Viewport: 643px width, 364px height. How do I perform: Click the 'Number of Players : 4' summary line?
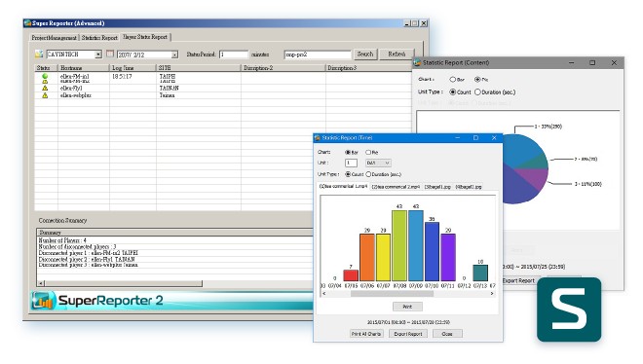coord(62,240)
